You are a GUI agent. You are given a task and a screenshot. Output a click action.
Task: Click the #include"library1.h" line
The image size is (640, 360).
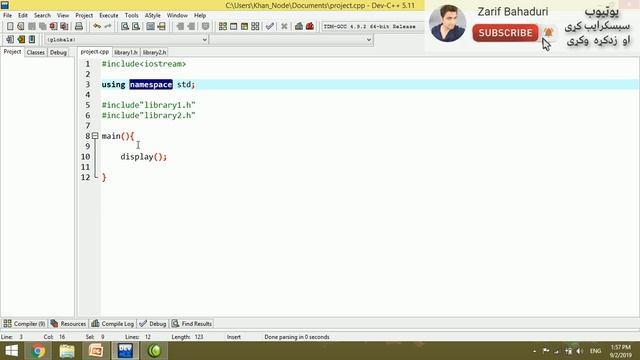(x=149, y=105)
